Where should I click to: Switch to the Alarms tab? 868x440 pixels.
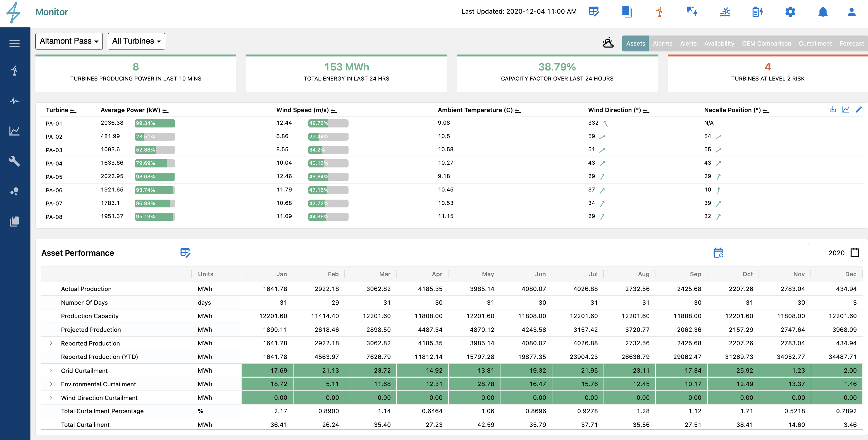pos(662,44)
